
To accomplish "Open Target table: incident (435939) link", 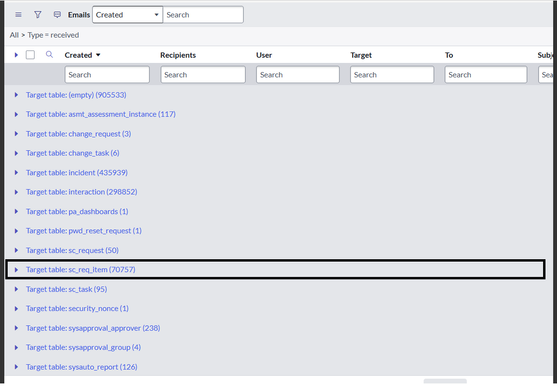I will pos(77,173).
